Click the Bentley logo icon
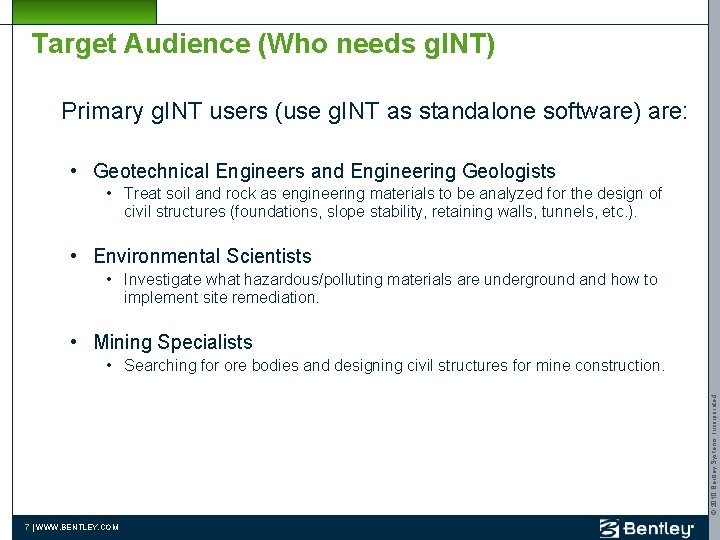Screen dimensions: 720x540 click(x=609, y=528)
